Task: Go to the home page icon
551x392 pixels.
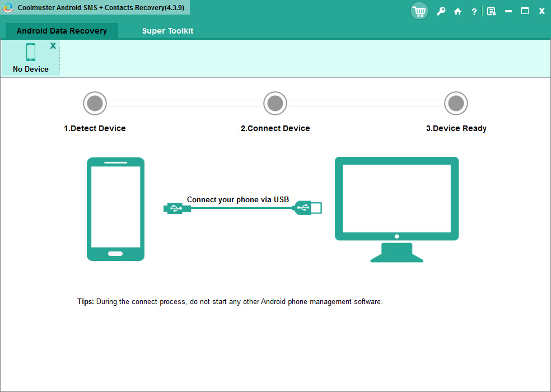Action: tap(457, 12)
